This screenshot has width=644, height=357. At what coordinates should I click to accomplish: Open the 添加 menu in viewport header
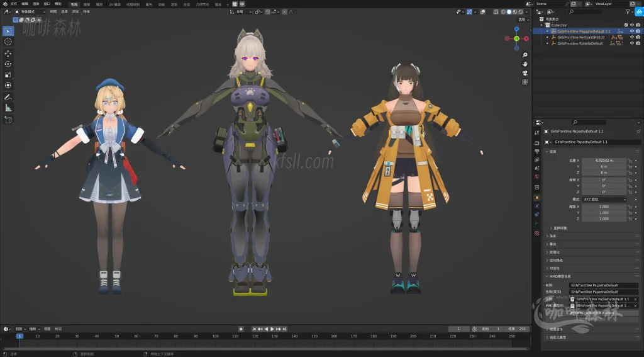pyautogui.click(x=75, y=12)
